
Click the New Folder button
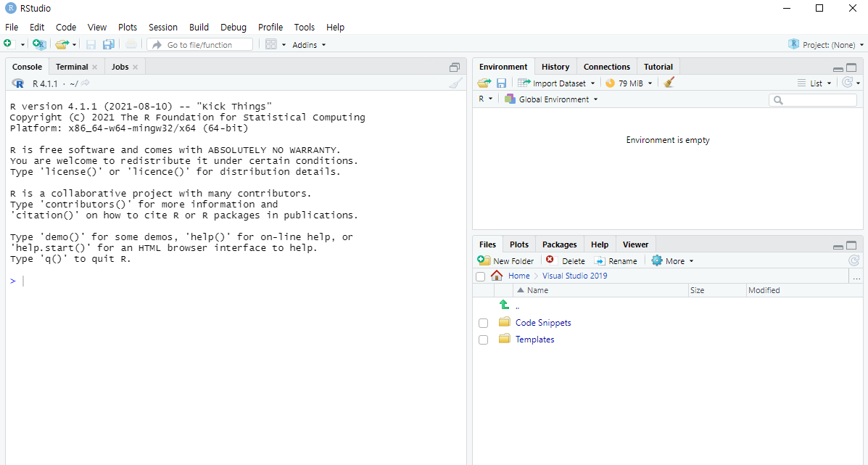[x=505, y=260]
